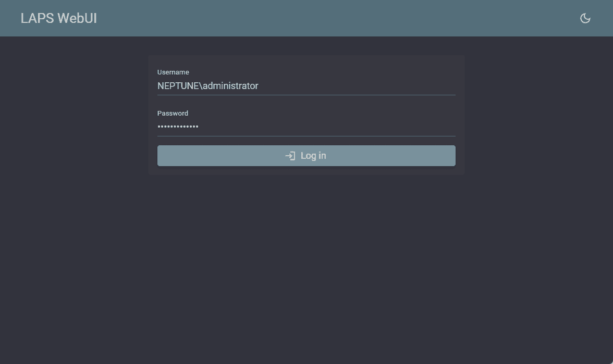Click the masked password dots
The image size is (613, 364).
click(178, 126)
